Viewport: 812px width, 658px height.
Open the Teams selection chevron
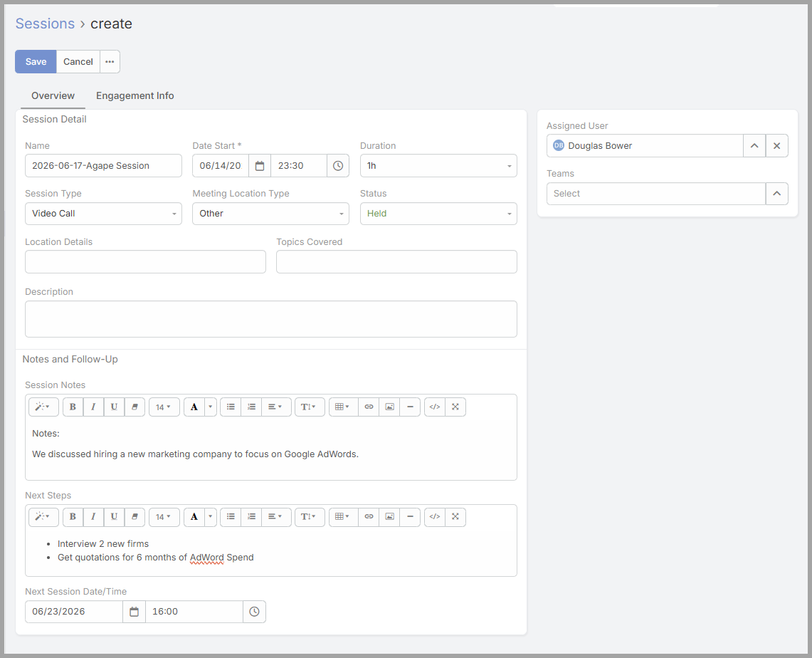point(777,194)
